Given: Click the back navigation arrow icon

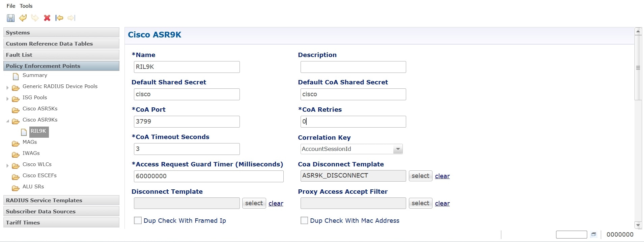Looking at the screenshot, I should tap(59, 18).
